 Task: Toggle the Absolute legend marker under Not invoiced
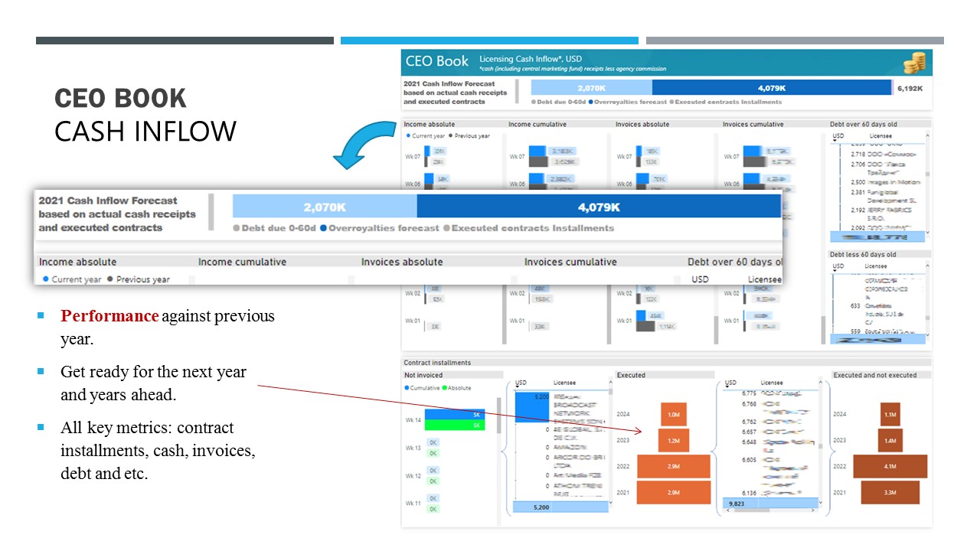[443, 388]
